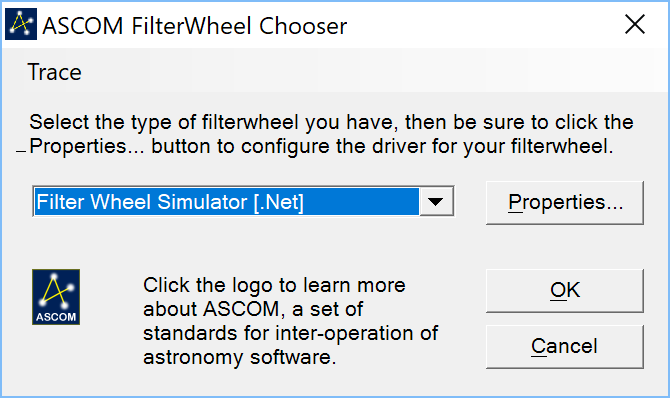This screenshot has width=670, height=398.
Task: Expand the filterwheel driver dropdown arrow
Action: (x=436, y=201)
